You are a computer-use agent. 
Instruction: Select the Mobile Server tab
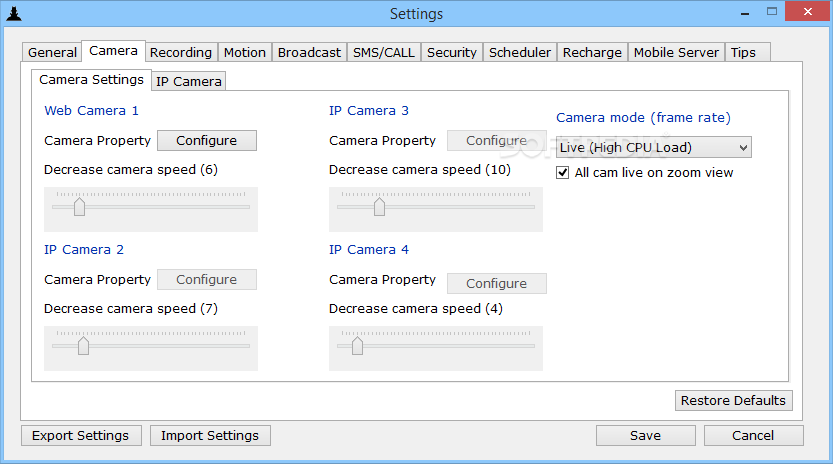[676, 53]
